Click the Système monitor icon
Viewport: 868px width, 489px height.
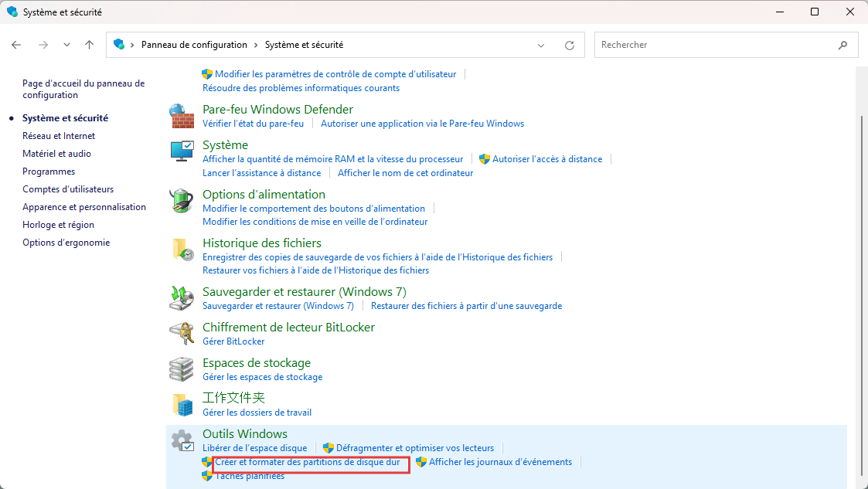click(x=181, y=151)
